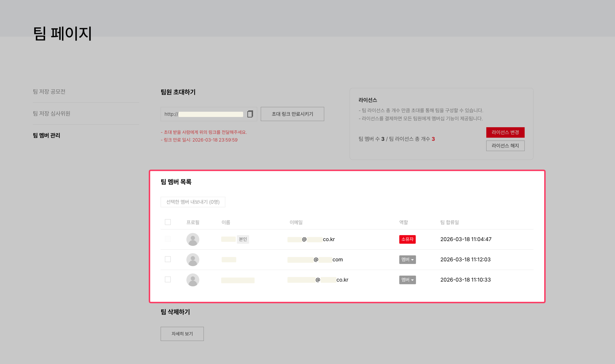Check the box for member joined 11:10:33
This screenshot has height=364, width=615.
pyautogui.click(x=168, y=280)
